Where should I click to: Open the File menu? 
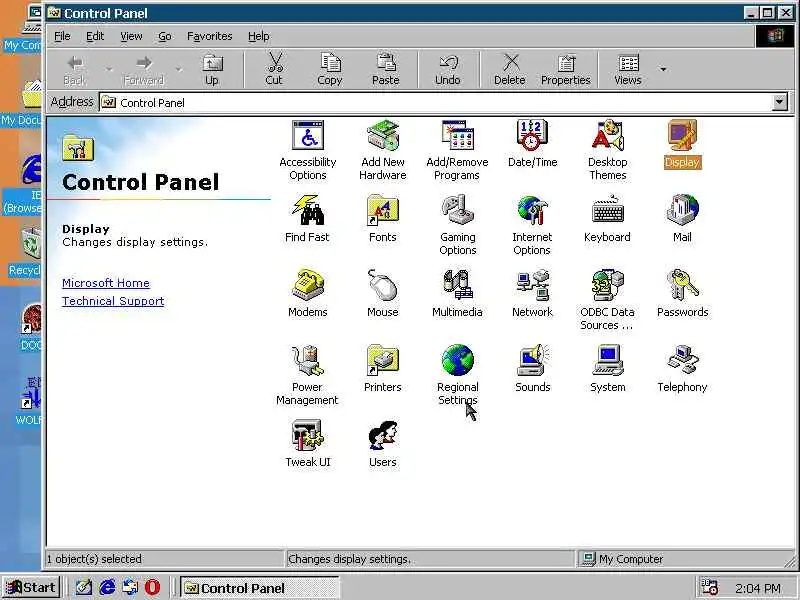click(62, 36)
